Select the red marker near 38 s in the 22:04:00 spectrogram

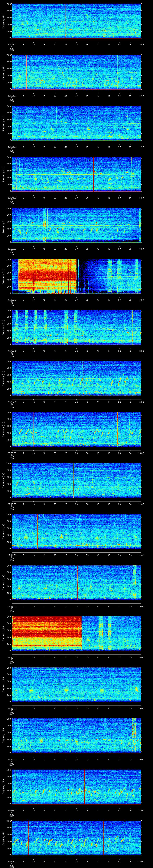tap(94, 174)
